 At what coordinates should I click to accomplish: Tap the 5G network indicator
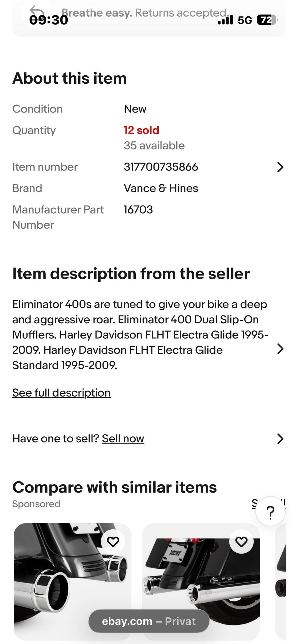coord(245,20)
